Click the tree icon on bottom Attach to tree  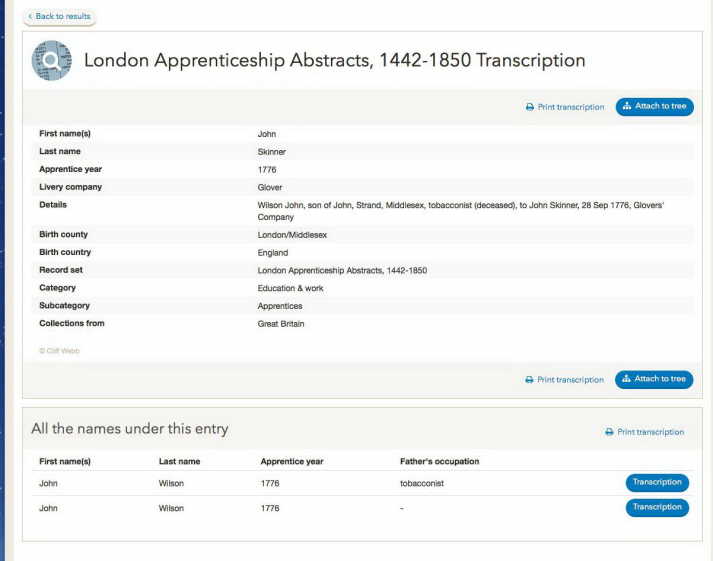(626, 379)
